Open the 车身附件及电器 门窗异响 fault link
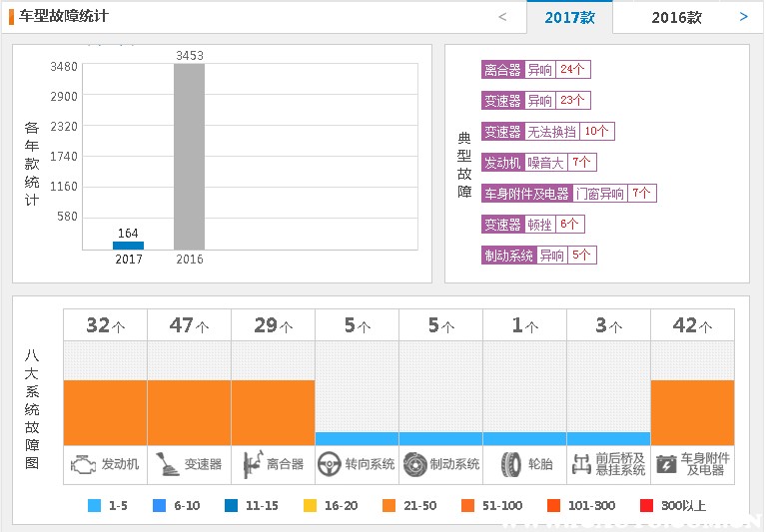Screen dimensions: 766x532 tap(568, 194)
